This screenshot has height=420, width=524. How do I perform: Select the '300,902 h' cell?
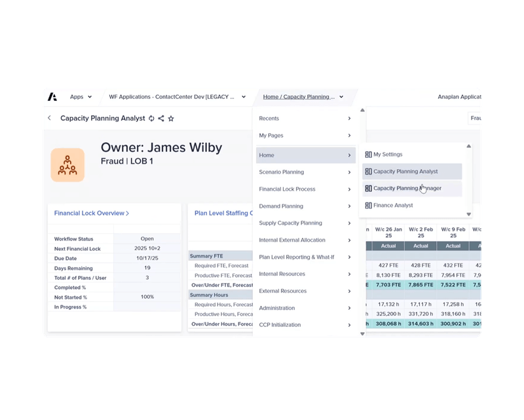453,324
